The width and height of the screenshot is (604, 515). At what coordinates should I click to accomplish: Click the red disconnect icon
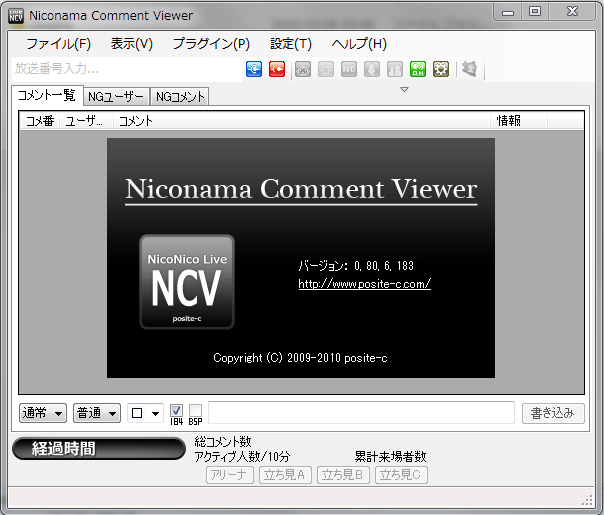[x=277, y=69]
